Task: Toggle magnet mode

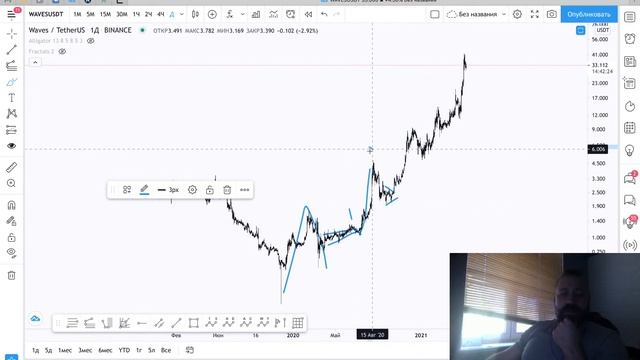Action: [11, 205]
